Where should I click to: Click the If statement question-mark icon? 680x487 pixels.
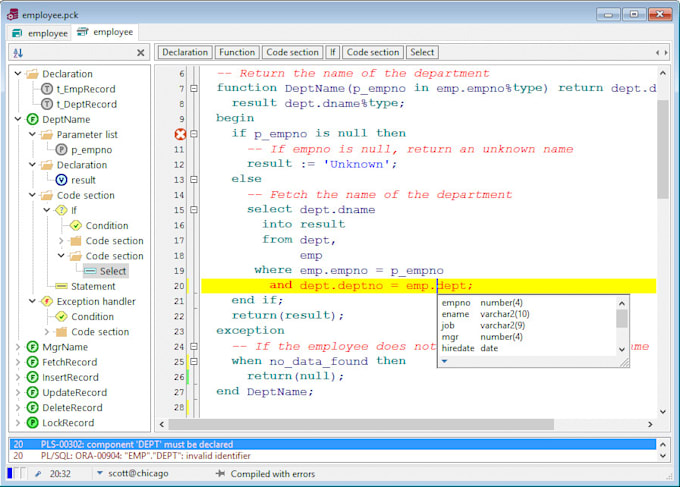point(61,210)
